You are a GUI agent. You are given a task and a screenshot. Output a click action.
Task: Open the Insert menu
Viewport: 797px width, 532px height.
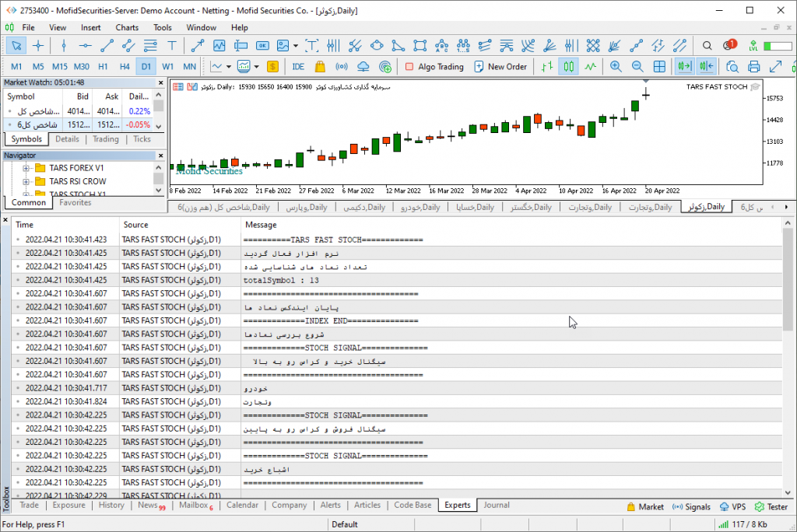90,27
